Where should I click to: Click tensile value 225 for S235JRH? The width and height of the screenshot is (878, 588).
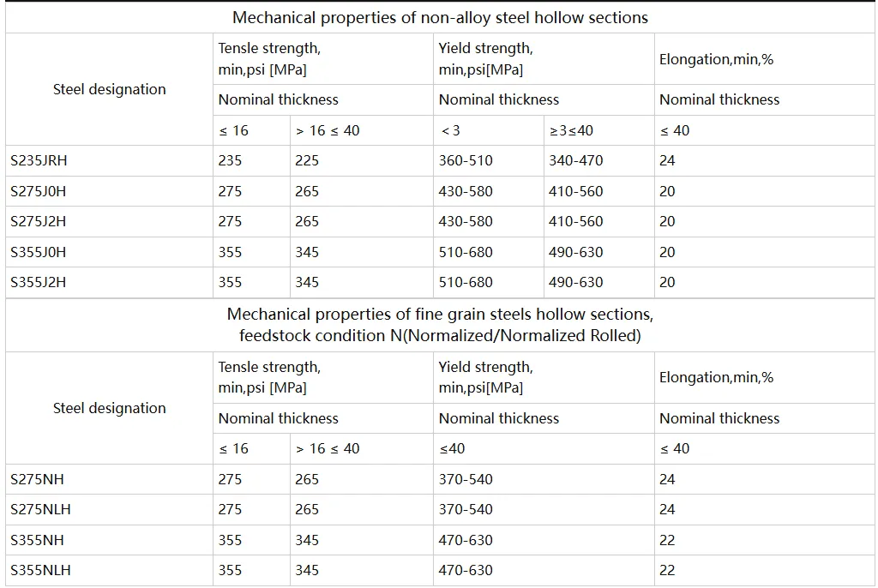[x=307, y=161]
